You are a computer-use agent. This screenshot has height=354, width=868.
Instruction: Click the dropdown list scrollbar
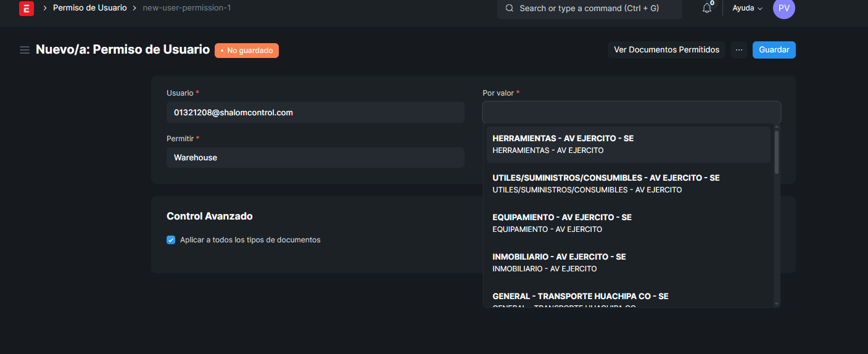777,152
